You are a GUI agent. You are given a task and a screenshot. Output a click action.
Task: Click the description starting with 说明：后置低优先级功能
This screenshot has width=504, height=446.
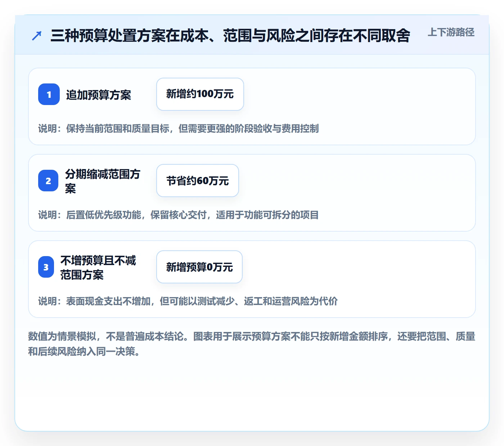coord(179,215)
